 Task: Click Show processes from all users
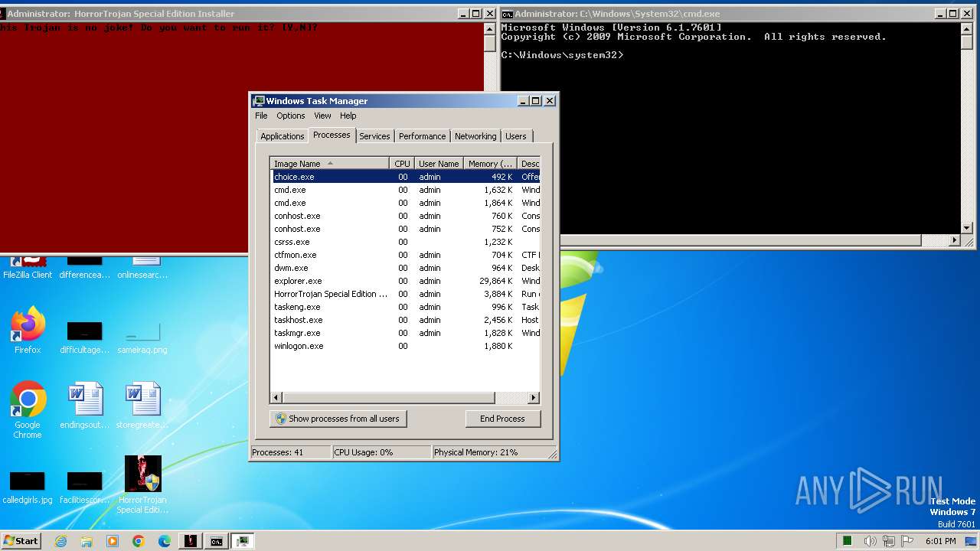tap(338, 419)
